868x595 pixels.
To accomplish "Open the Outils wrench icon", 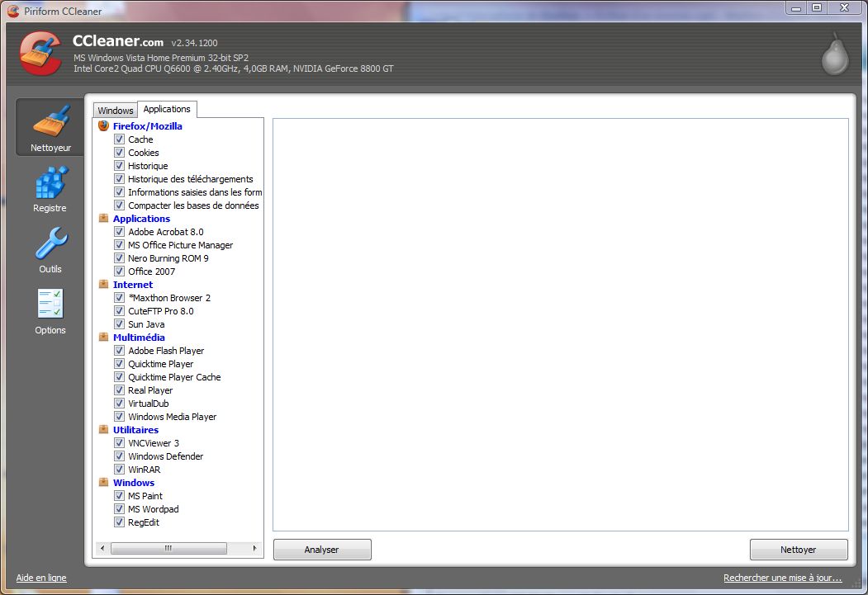I will (x=51, y=243).
